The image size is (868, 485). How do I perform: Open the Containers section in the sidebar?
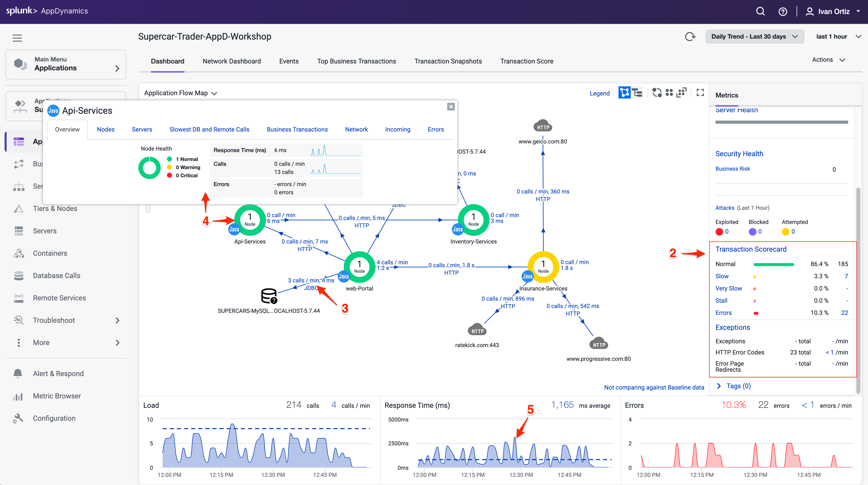click(19, 253)
